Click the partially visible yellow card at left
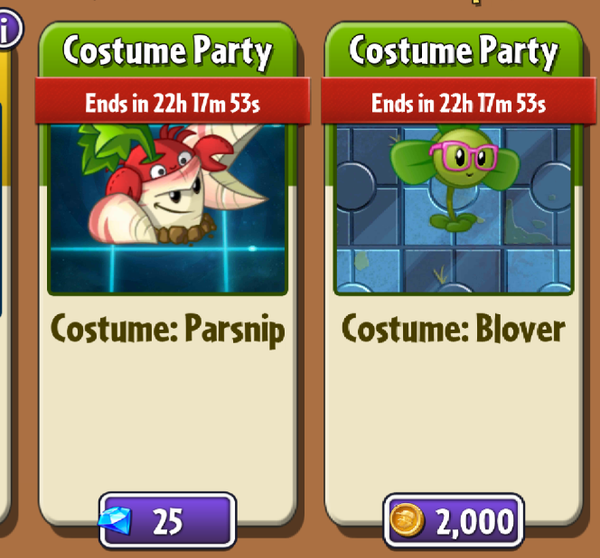 (x=5, y=268)
